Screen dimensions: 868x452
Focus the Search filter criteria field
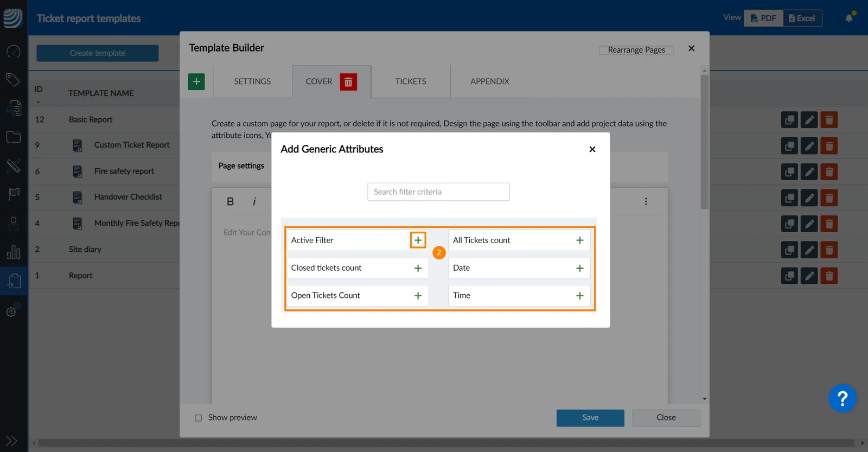(438, 192)
